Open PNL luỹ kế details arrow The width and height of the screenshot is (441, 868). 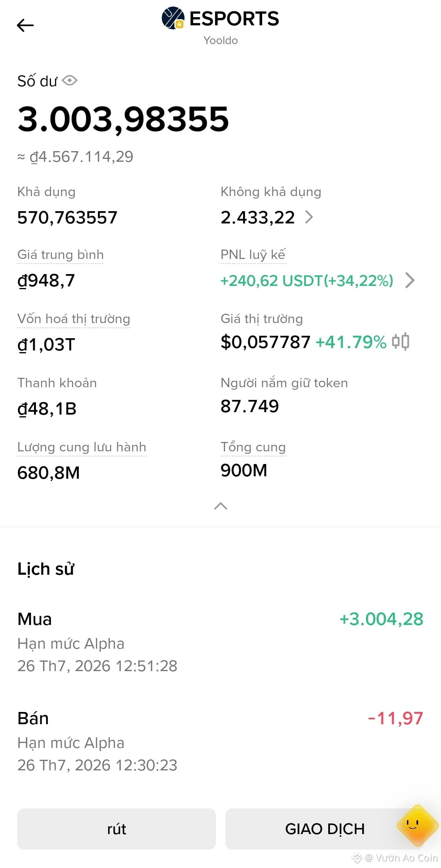410,280
